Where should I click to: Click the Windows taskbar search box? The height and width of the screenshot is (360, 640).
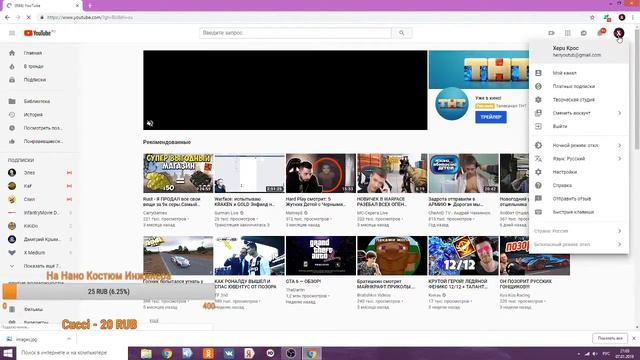tap(72, 353)
